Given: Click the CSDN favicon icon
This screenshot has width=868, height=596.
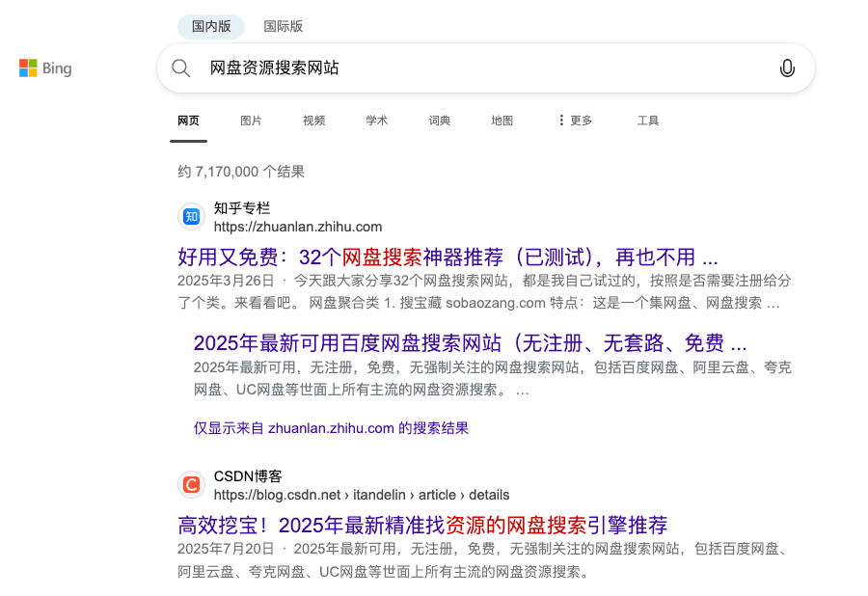Looking at the screenshot, I should pos(192,485).
